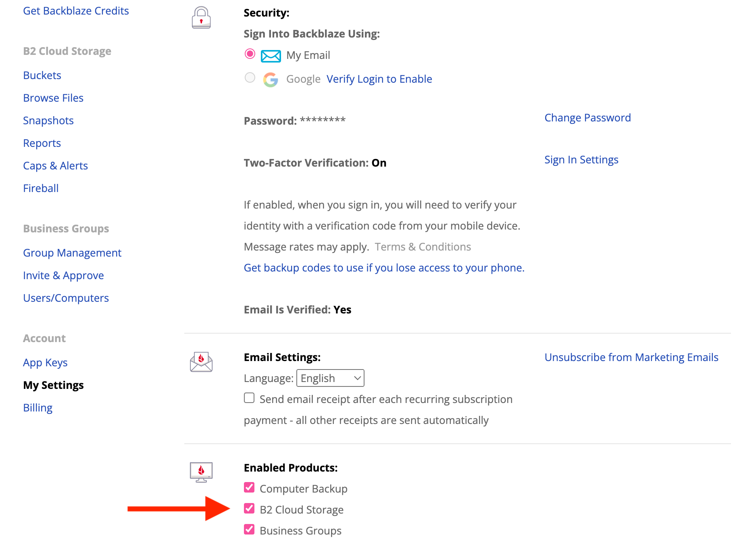The image size is (756, 547).
Task: Open Terms & Conditions link
Action: pos(423,247)
